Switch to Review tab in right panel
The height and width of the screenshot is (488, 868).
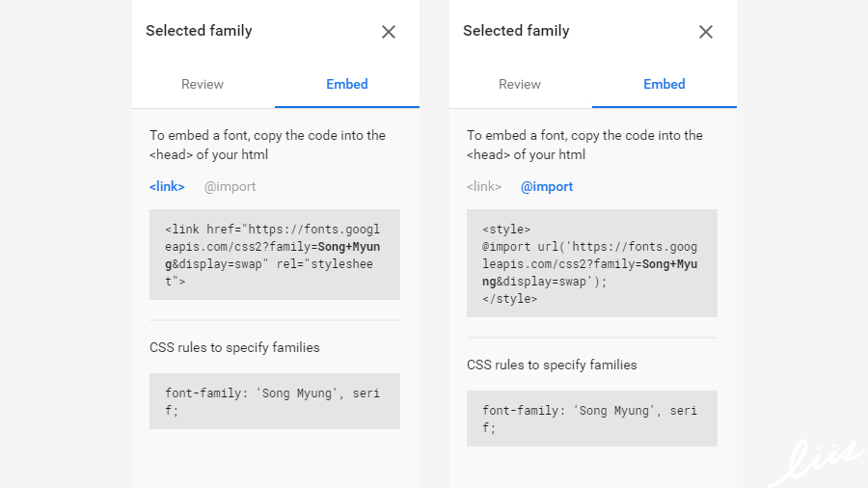pyautogui.click(x=520, y=85)
